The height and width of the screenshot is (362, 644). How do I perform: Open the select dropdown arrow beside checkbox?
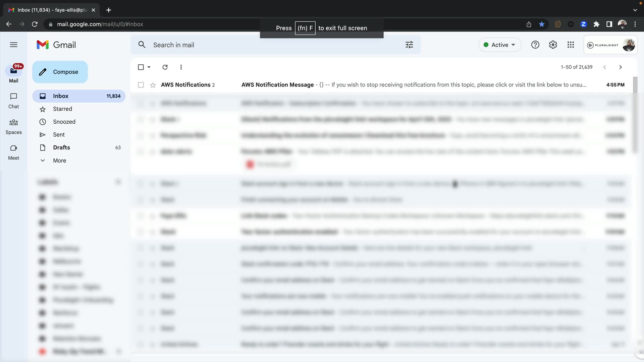click(x=149, y=67)
